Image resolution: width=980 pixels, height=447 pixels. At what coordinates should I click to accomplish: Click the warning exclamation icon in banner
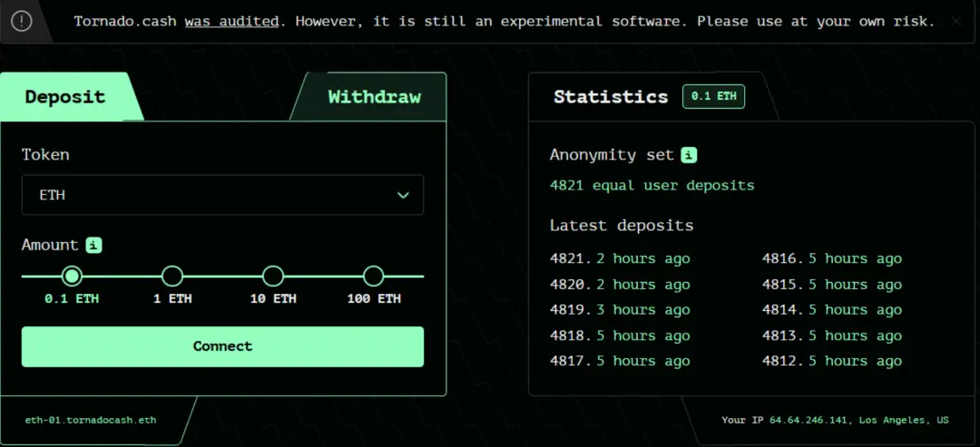tap(22, 21)
